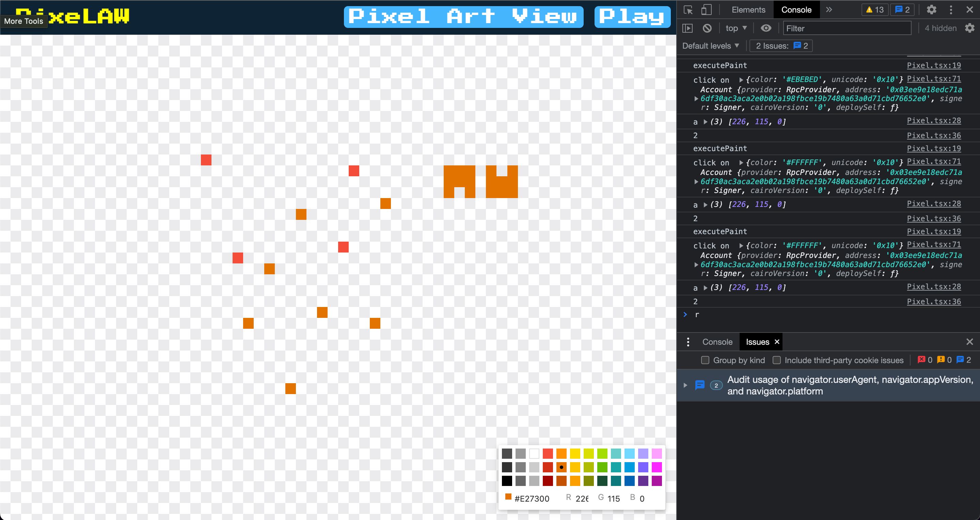Open Pixel.tsx:71 link beside #EBEBED entry
This screenshot has width=980, height=520.
tap(934, 79)
